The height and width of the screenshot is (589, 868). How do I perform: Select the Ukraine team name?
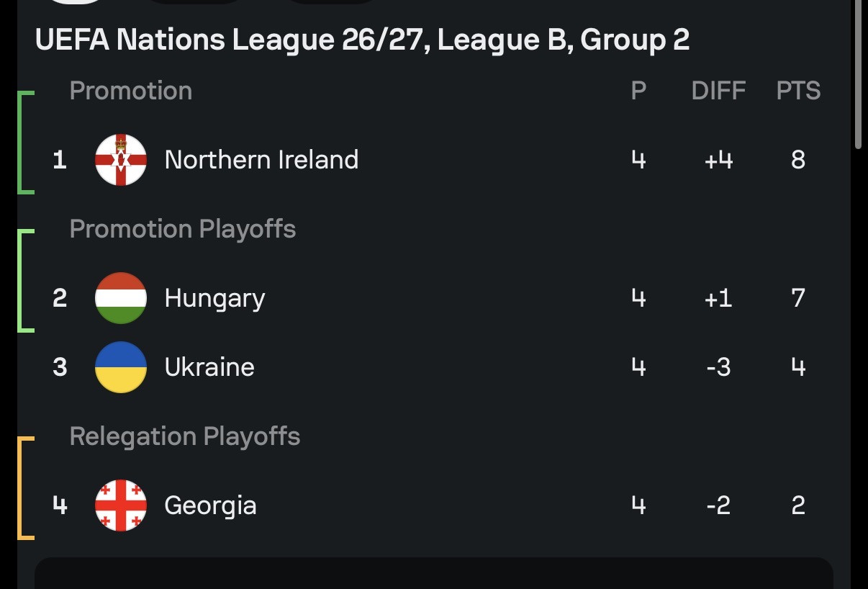[x=209, y=367]
